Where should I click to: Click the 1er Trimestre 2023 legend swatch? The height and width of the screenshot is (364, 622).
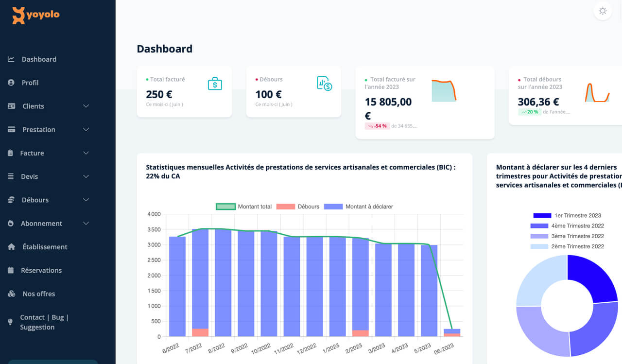point(542,215)
